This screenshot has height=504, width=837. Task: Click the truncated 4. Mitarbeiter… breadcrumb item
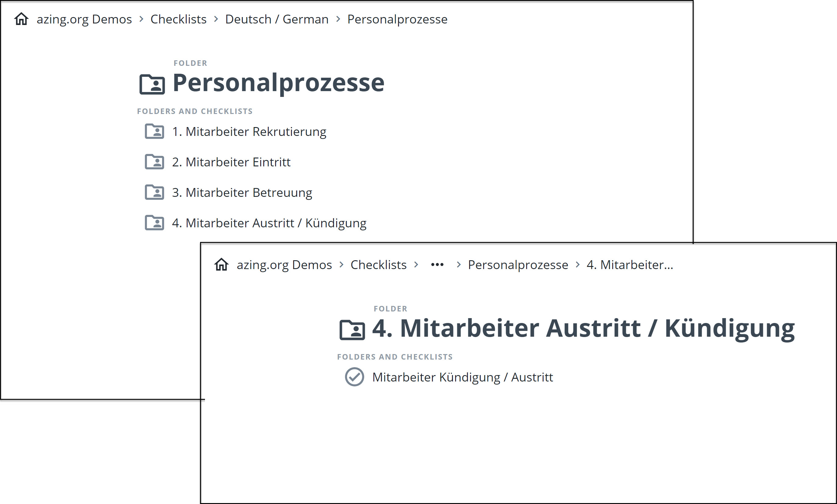(630, 265)
